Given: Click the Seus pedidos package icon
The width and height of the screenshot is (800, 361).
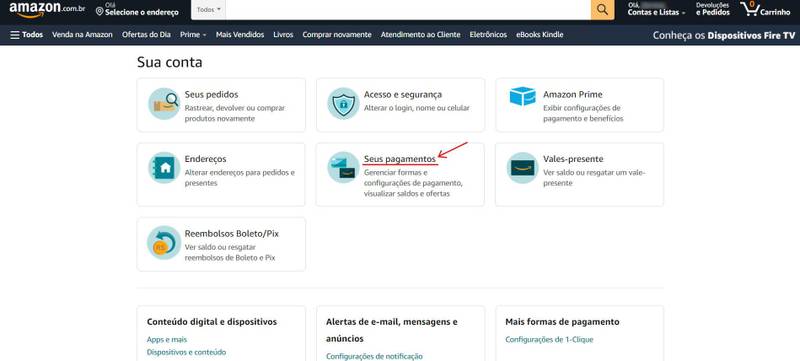Looking at the screenshot, I should point(164,104).
